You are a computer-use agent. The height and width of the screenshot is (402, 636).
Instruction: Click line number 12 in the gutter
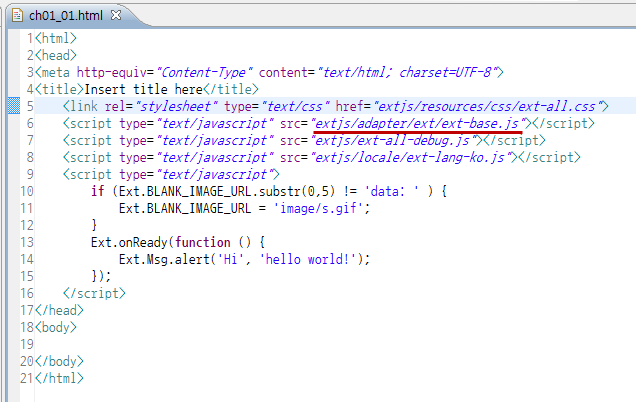click(27, 225)
